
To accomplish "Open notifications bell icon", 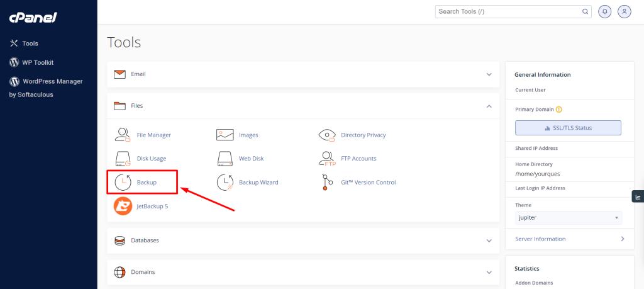I will pos(604,11).
